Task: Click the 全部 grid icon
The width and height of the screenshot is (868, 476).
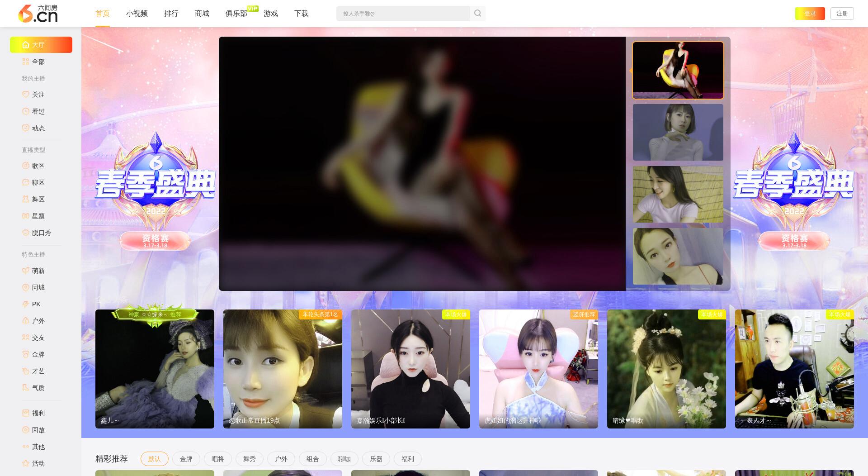Action: point(26,62)
